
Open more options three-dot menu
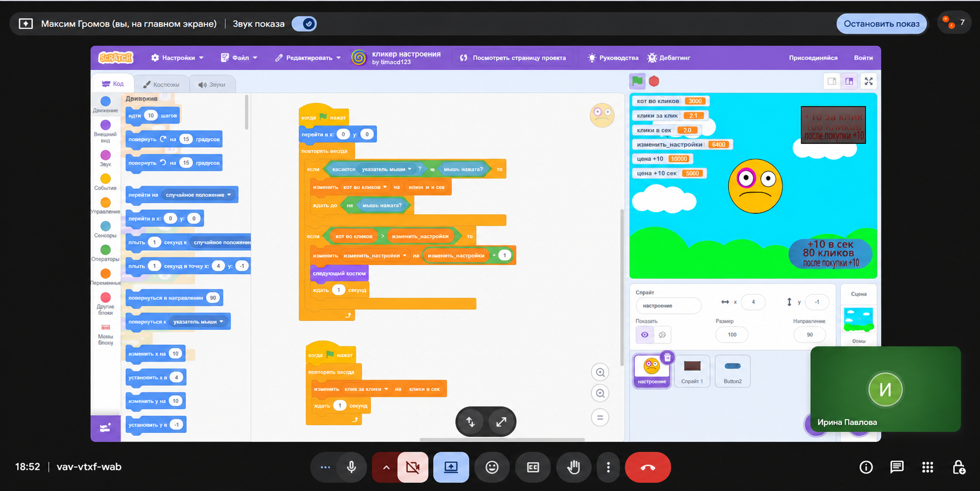608,467
